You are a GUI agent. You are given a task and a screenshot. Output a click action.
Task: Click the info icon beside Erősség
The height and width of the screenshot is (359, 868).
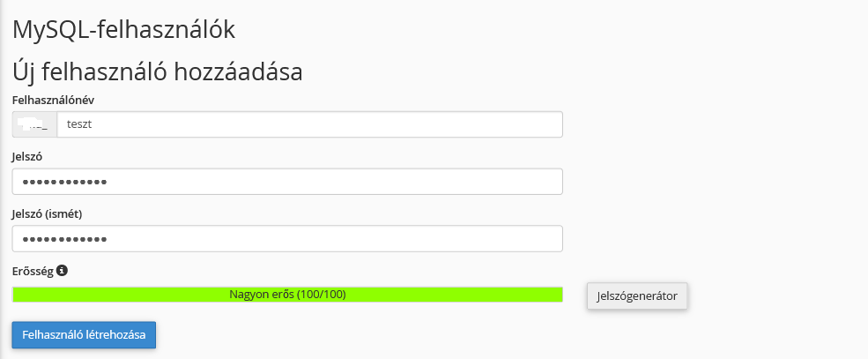62,271
